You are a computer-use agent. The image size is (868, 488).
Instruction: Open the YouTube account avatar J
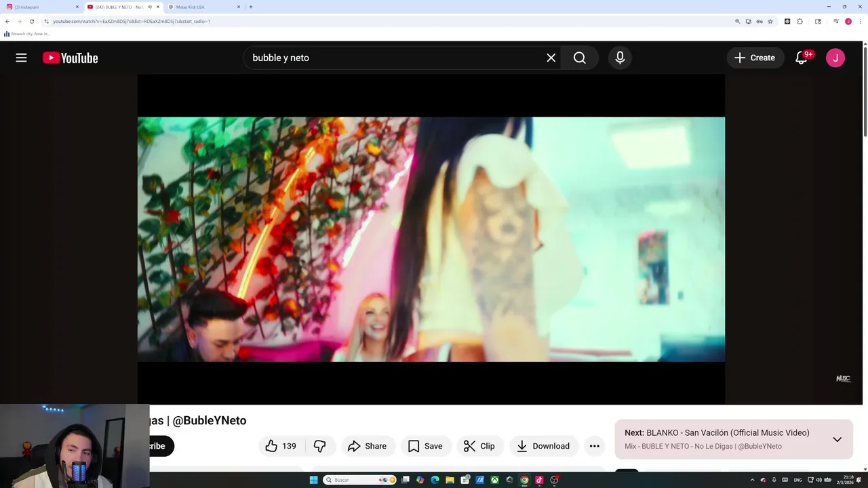pos(835,58)
